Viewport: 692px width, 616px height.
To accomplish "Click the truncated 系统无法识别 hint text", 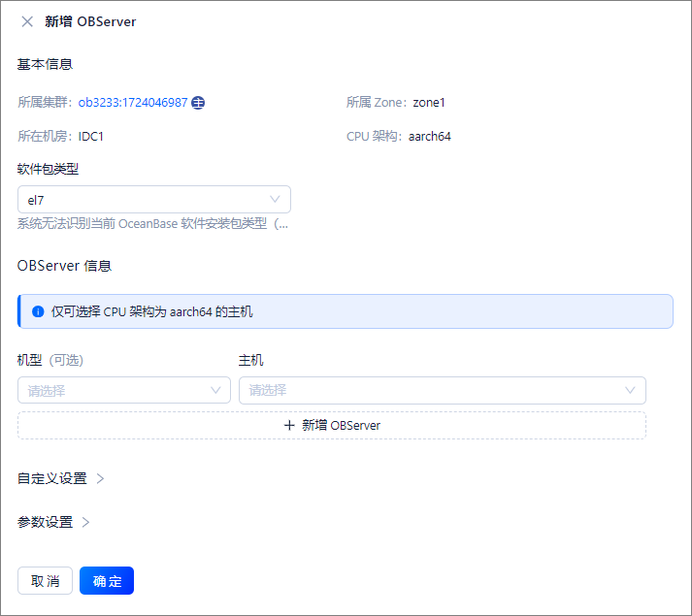I will coord(152,224).
